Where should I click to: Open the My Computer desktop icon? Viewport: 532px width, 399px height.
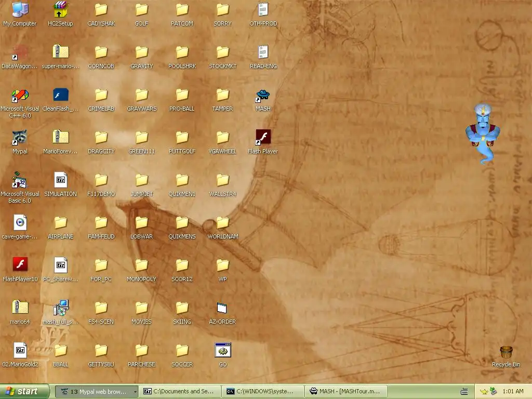[x=20, y=9]
